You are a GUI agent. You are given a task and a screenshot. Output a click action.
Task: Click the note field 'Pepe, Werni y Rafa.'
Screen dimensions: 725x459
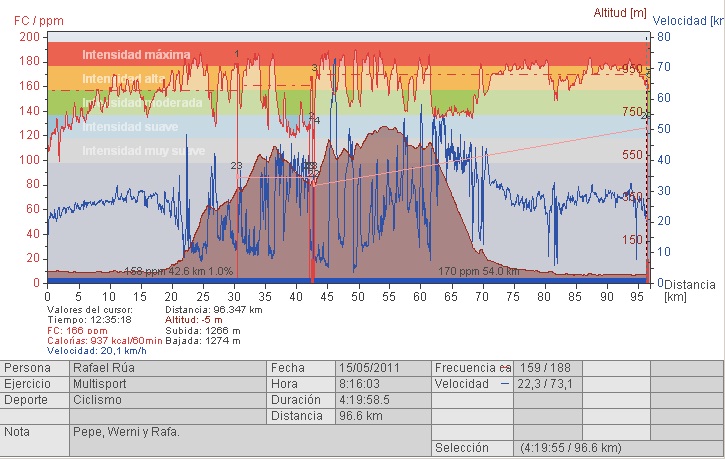click(x=250, y=440)
